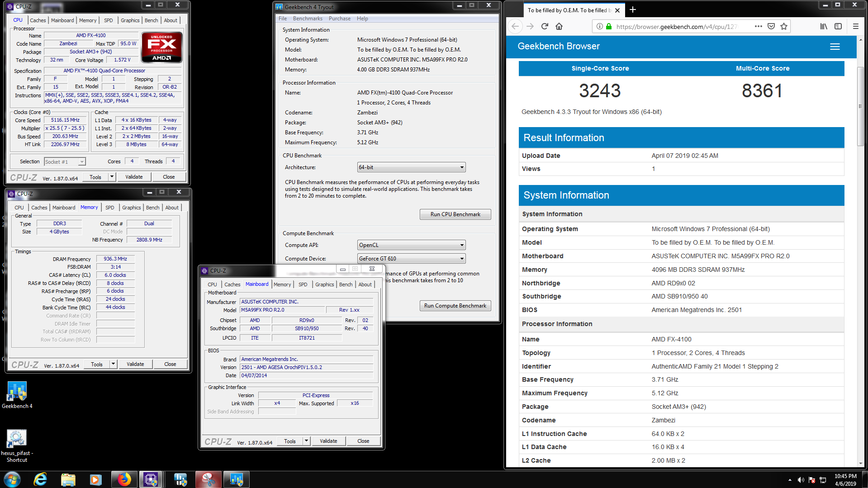This screenshot has height=488, width=868.
Task: Click Close button in CPU-Z Mainboard window
Action: click(363, 441)
